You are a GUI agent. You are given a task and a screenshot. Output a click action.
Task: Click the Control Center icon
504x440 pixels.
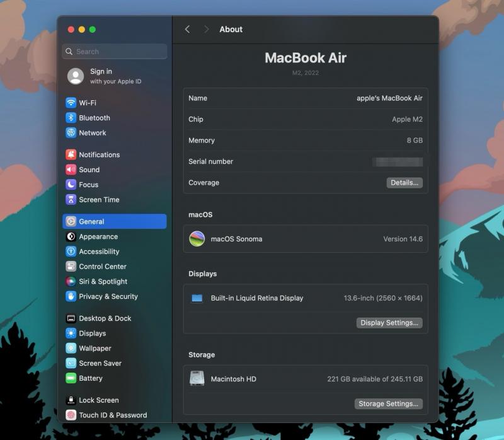(x=71, y=266)
